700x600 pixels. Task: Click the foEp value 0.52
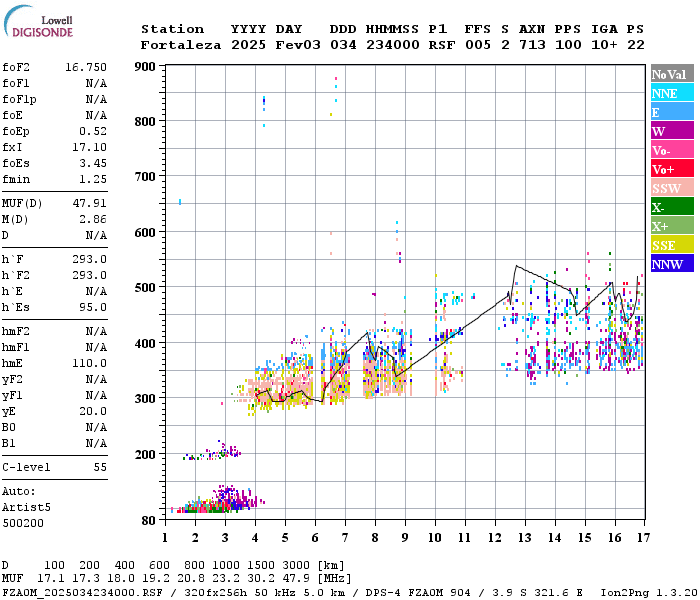click(93, 131)
